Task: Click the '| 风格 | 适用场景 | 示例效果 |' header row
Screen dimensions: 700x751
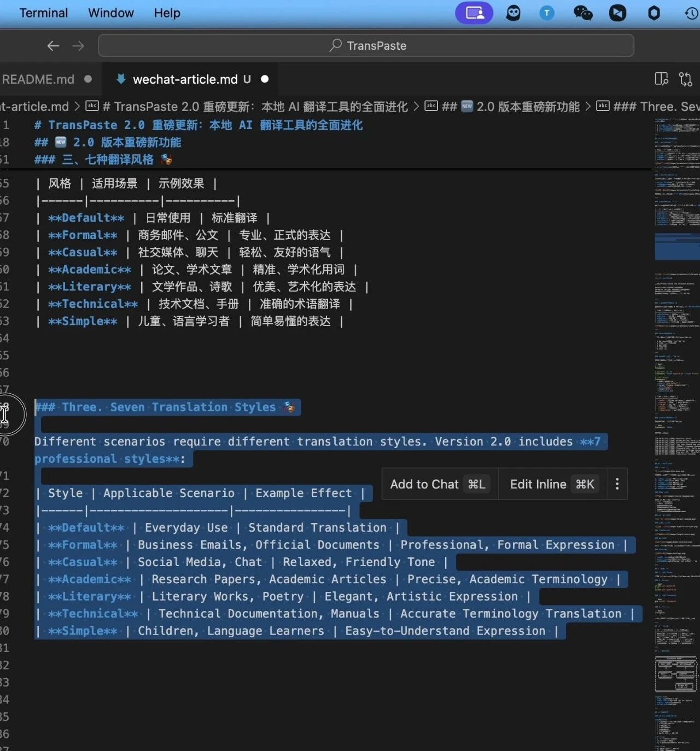Action: tap(127, 184)
